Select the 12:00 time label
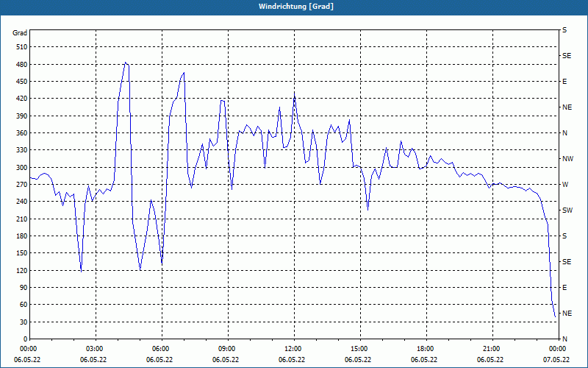The height and width of the screenshot is (368, 588). point(294,349)
